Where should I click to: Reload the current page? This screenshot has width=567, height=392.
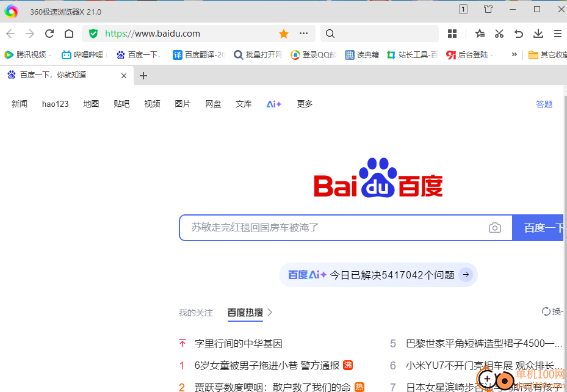tap(49, 34)
